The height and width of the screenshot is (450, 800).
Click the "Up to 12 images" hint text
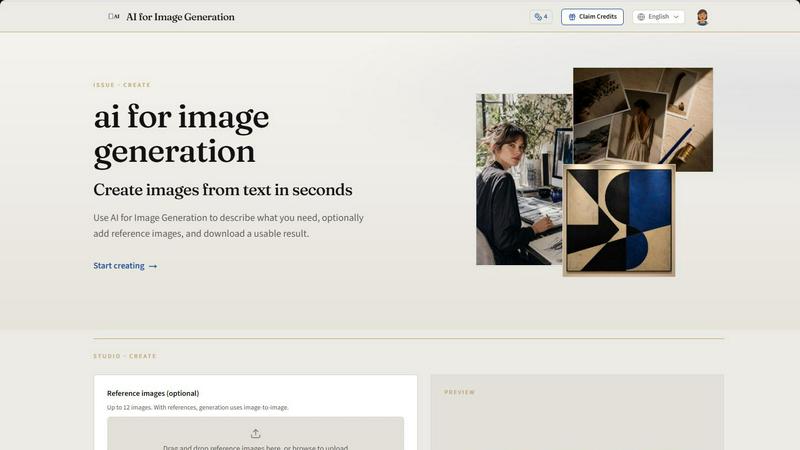197,407
